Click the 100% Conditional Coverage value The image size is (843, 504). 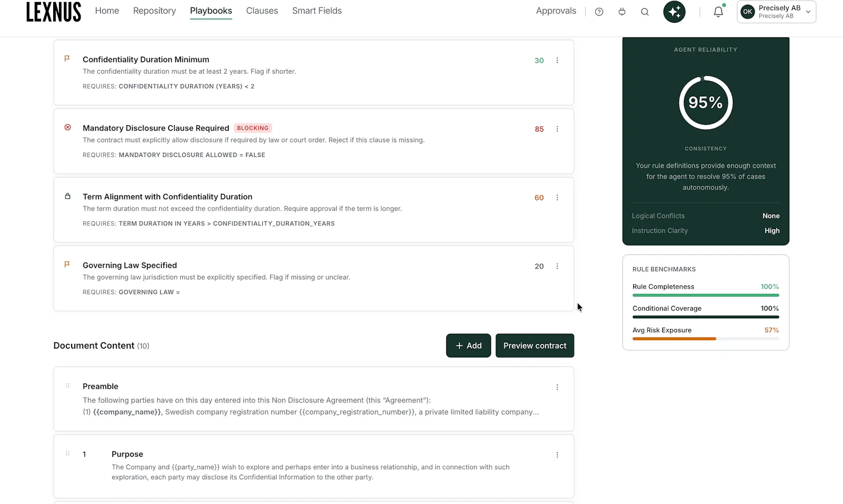coord(770,309)
